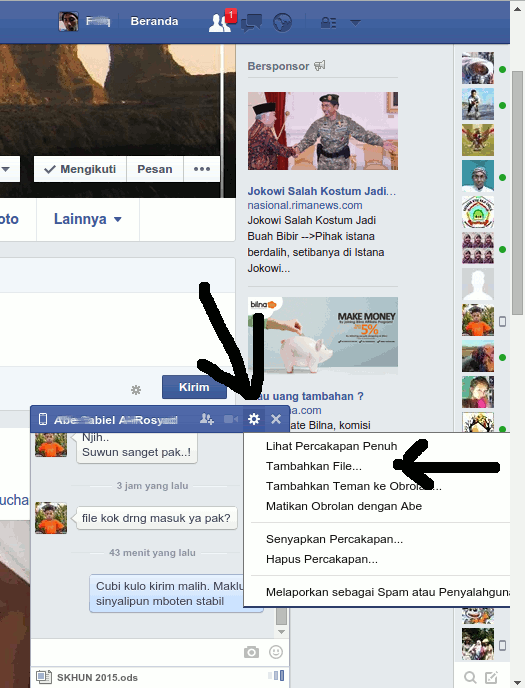The image size is (525, 688).
Task: Open chat sidebar contact with blank silhouette avatar
Action: (478, 284)
